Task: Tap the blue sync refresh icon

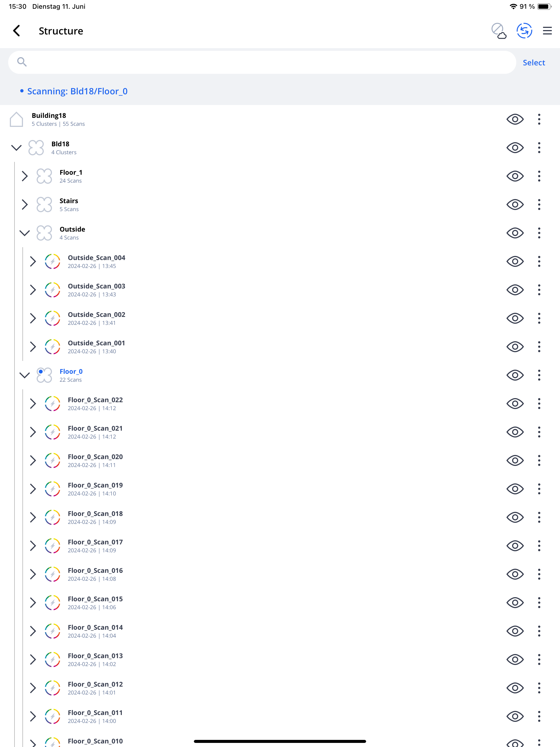Action: 524,31
